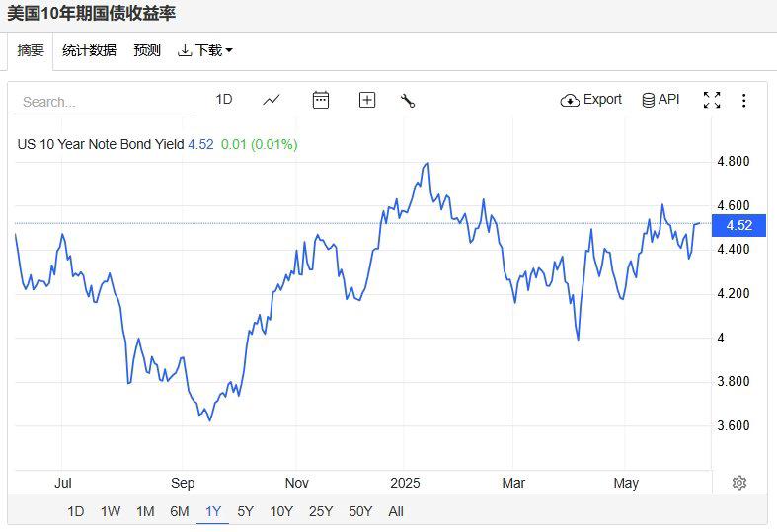
Task: Click the 0.01 (0.01%) change value
Action: tap(260, 144)
